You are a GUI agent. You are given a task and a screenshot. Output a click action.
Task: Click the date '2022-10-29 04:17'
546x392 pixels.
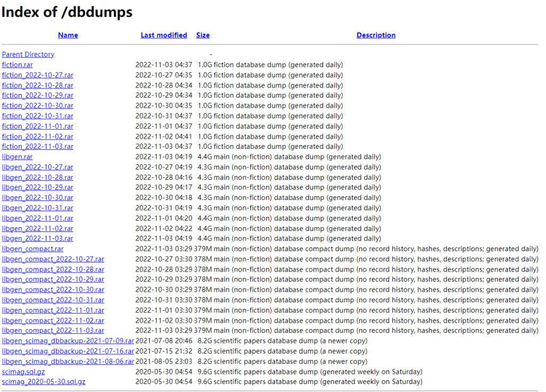(x=164, y=187)
